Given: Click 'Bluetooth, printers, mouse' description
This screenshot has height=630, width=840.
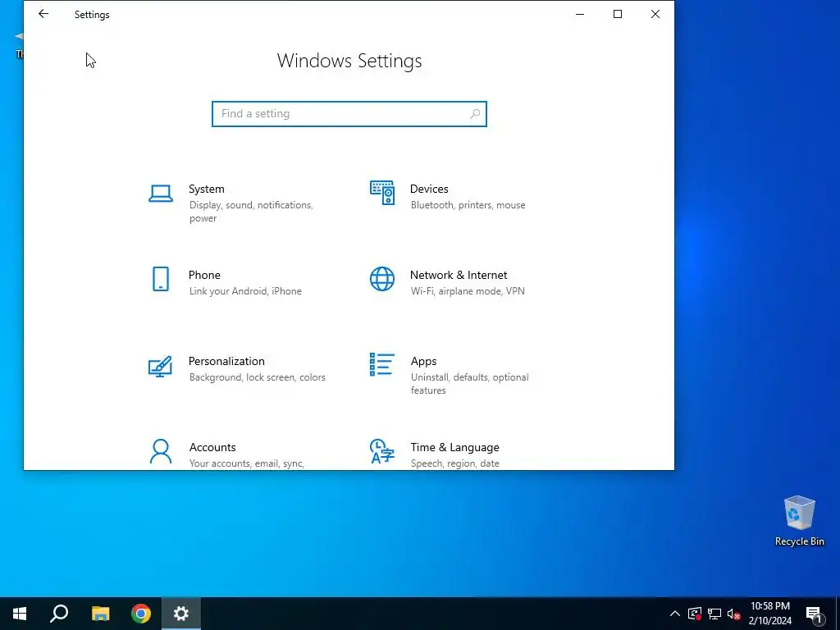Looking at the screenshot, I should 468,205.
